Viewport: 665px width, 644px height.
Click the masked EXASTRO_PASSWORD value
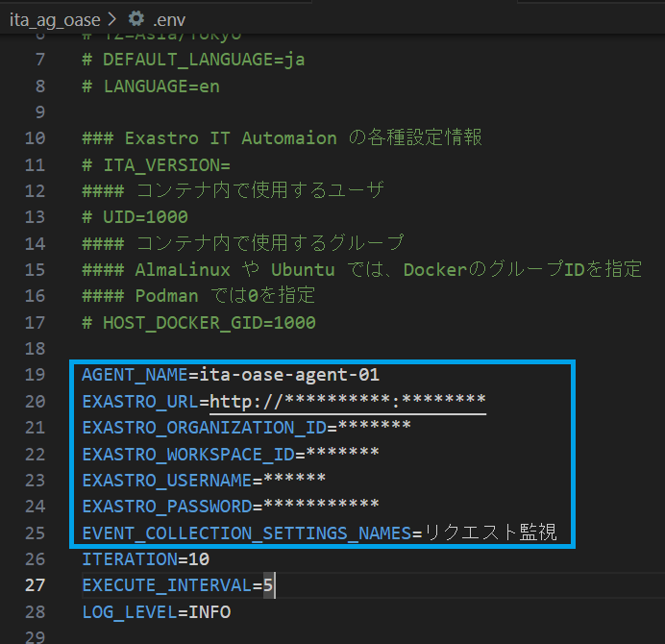[321, 506]
